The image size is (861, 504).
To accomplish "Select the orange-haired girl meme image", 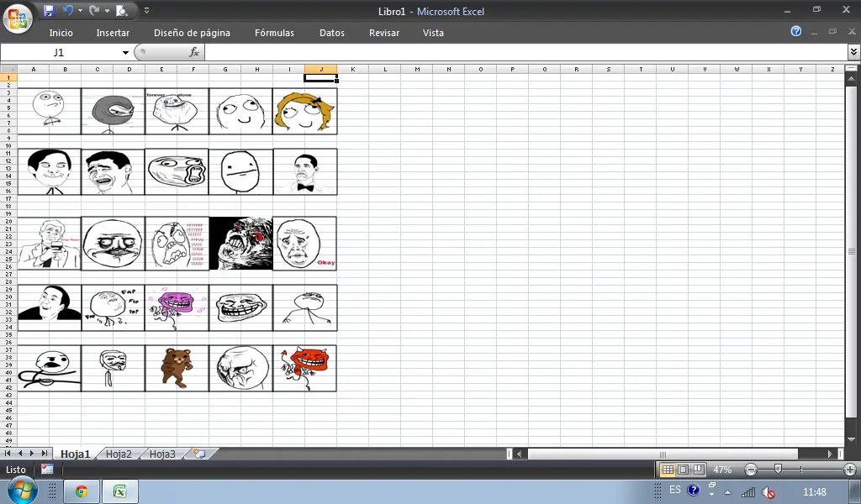I will (304, 112).
